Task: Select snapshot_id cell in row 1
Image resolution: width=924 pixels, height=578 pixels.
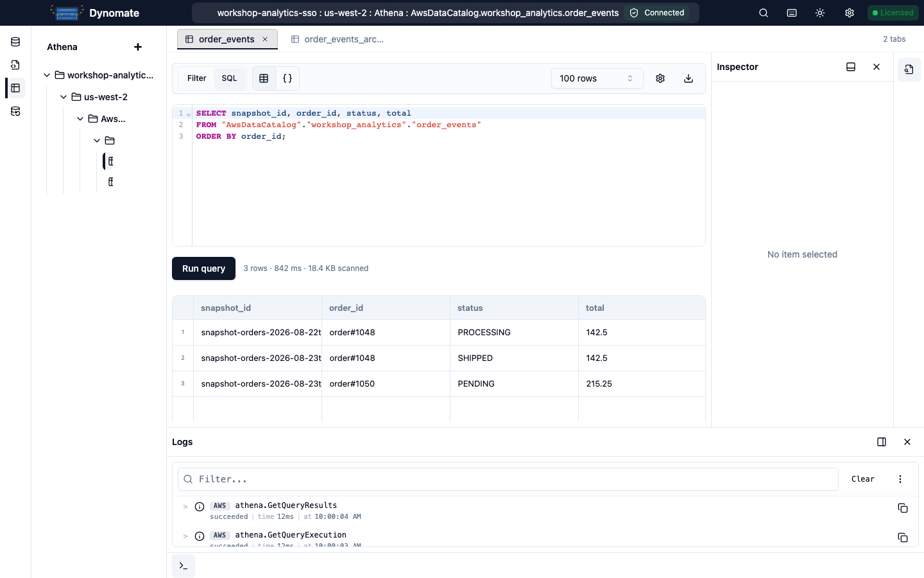Action: point(257,332)
